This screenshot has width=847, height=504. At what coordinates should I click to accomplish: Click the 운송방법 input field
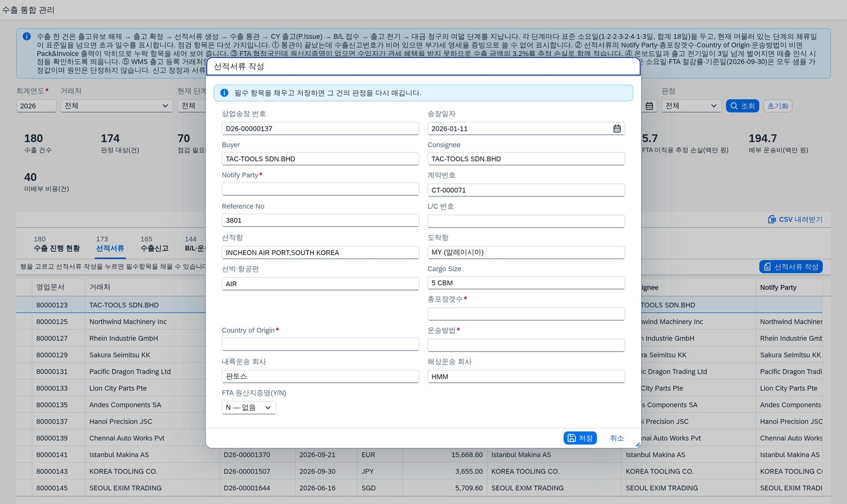pyautogui.click(x=526, y=345)
